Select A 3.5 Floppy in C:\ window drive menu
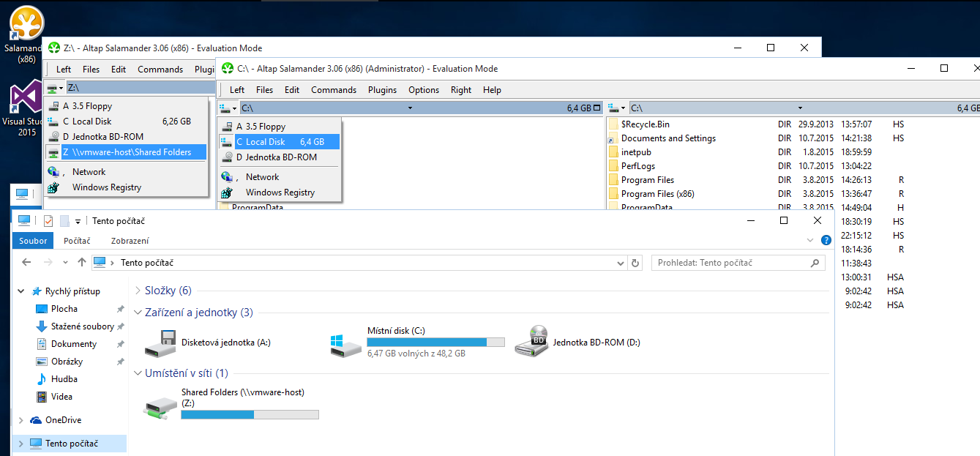Screen dimensions: 980x456 point(280,127)
